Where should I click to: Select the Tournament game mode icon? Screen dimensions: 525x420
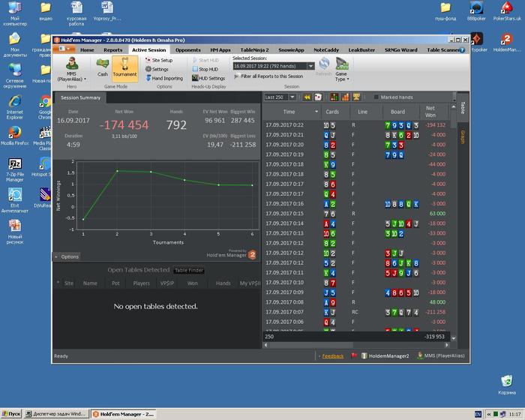(124, 68)
